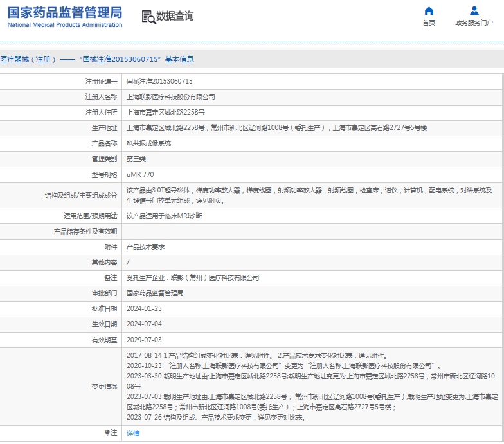Open the 政务服务门户 user icon
This screenshot has height=444, width=504.
474,11
